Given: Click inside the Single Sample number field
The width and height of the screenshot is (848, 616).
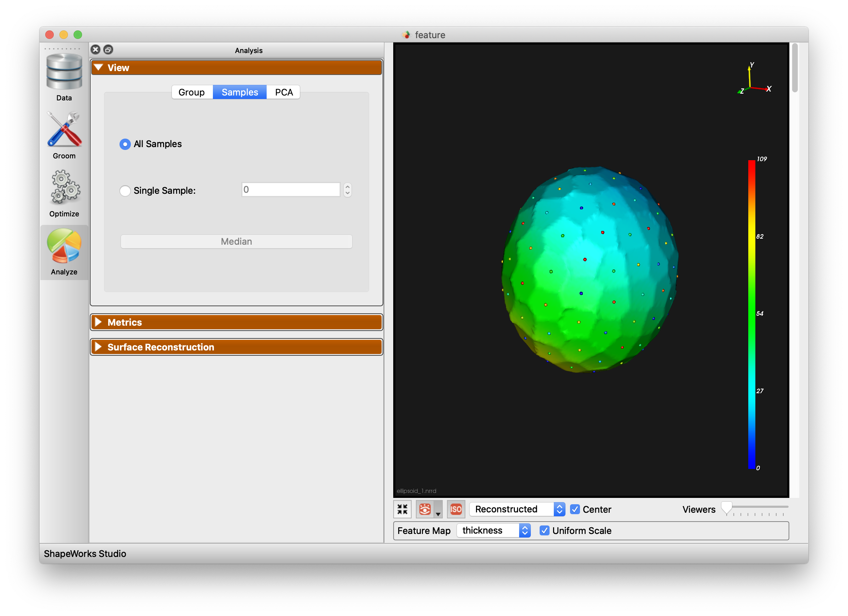Looking at the screenshot, I should click(291, 190).
